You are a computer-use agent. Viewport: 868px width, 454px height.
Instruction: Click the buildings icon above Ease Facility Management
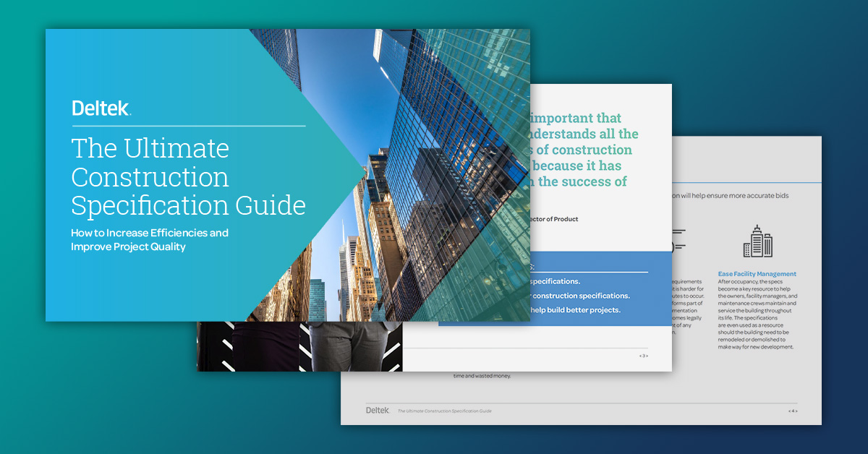757,241
